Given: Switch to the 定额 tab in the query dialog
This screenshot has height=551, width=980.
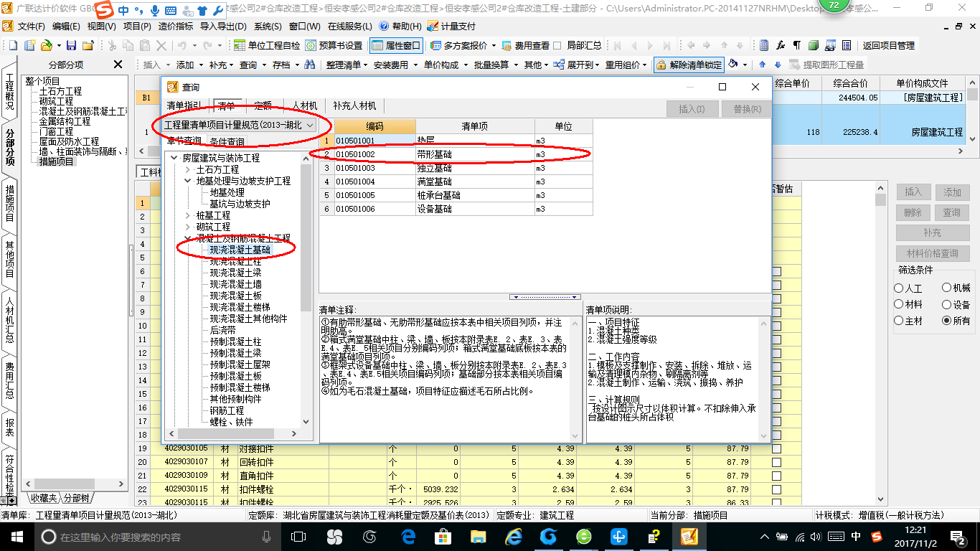Looking at the screenshot, I should [263, 105].
